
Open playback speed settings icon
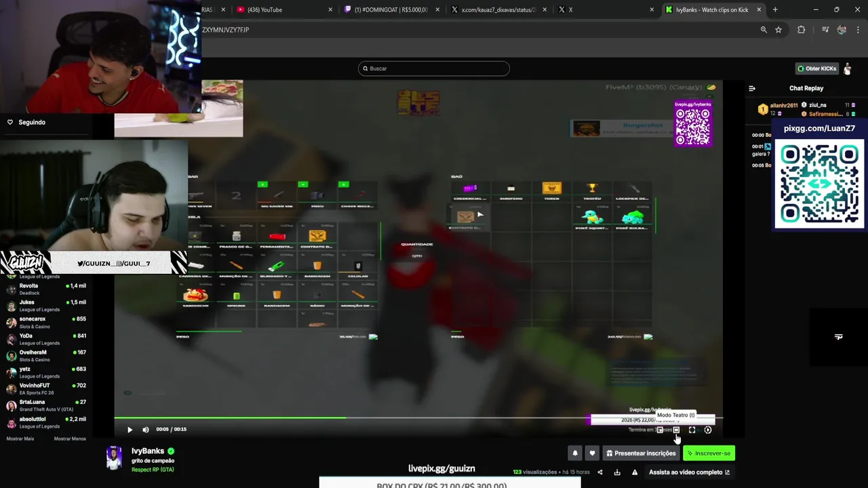(x=708, y=430)
